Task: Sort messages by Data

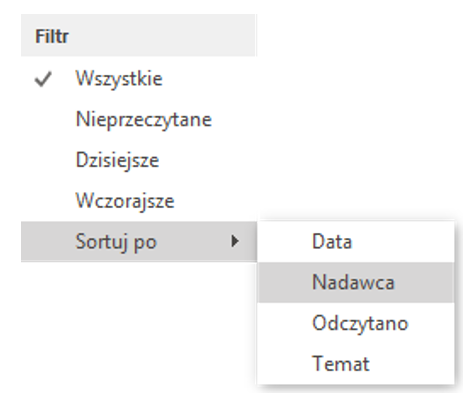Action: click(x=356, y=242)
